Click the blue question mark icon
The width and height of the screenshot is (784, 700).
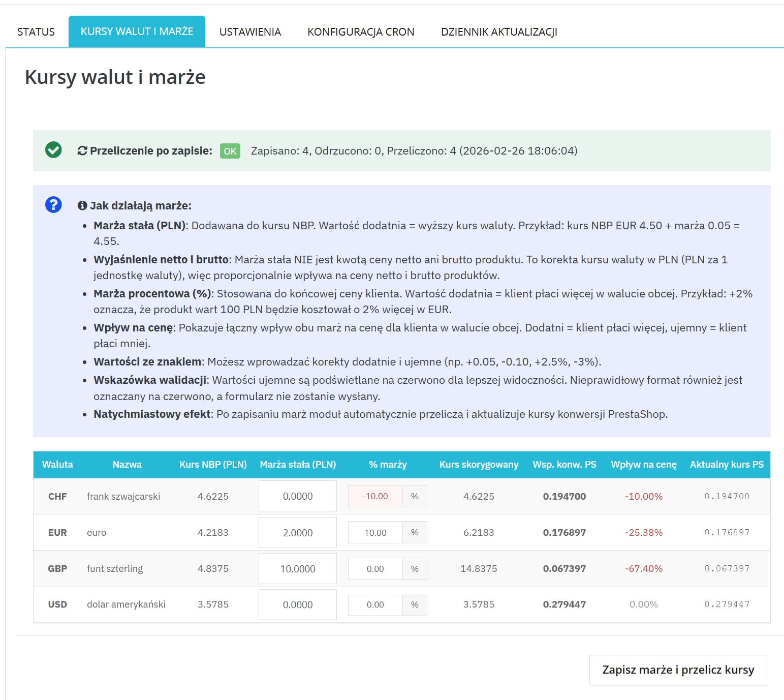[x=53, y=205]
